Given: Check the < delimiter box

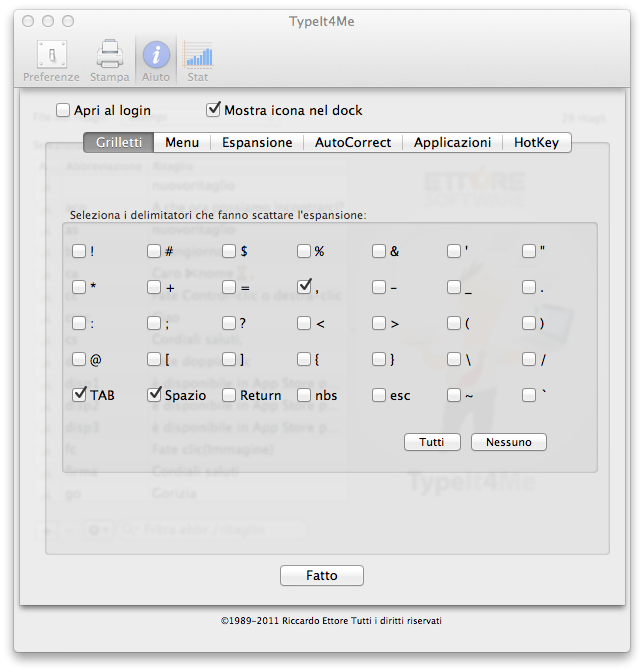Looking at the screenshot, I should pyautogui.click(x=304, y=323).
